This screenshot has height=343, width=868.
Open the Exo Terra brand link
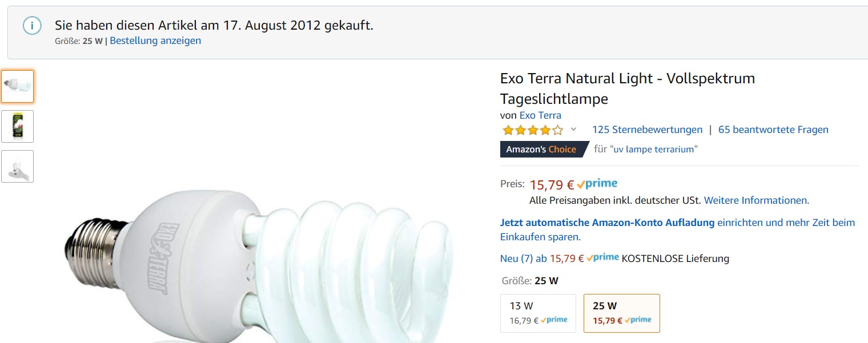[540, 115]
